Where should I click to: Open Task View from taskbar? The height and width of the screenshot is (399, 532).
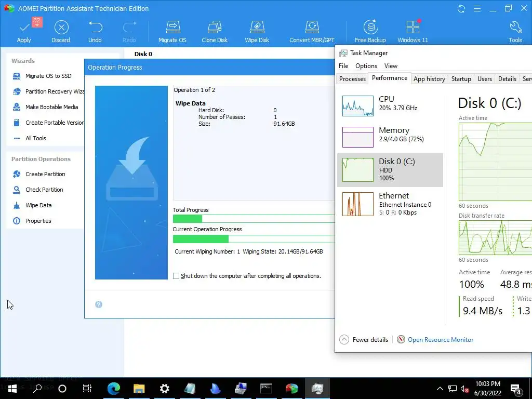[87, 388]
